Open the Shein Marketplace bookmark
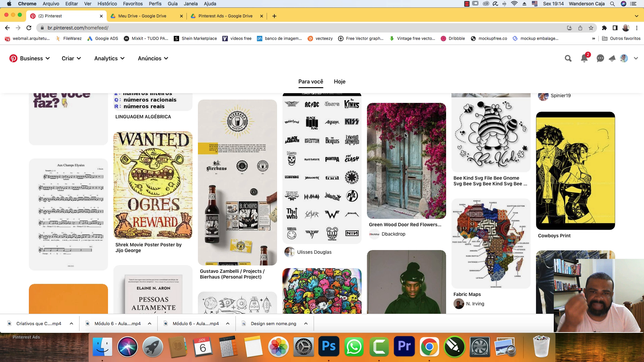644x362 pixels. tap(195, 38)
